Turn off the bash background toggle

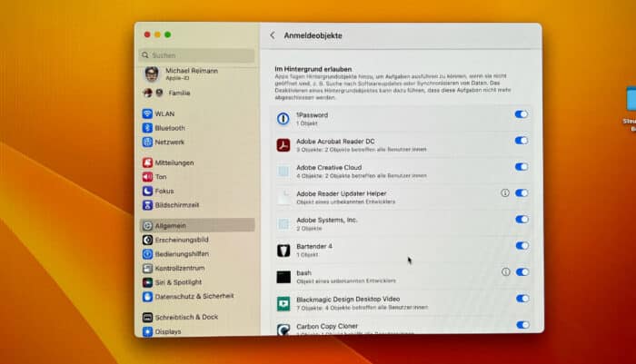pos(522,272)
